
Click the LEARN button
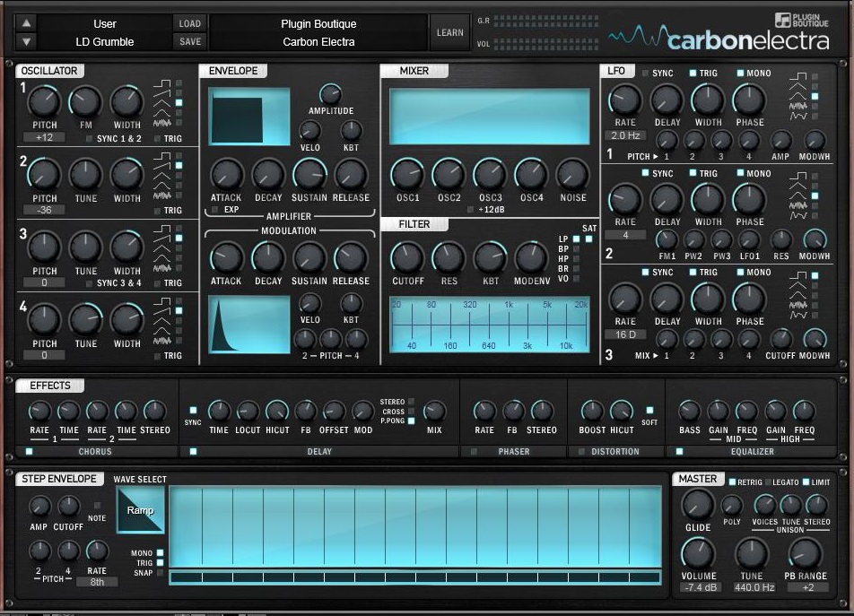coord(450,32)
